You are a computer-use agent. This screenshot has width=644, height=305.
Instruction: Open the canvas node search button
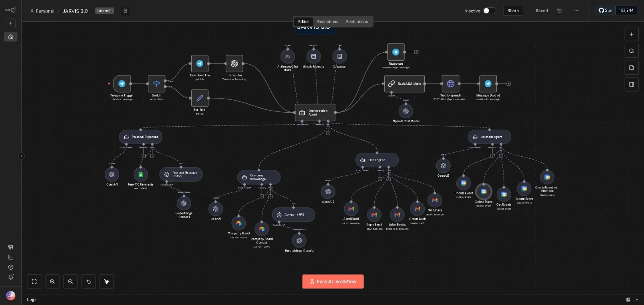pyautogui.click(x=632, y=51)
